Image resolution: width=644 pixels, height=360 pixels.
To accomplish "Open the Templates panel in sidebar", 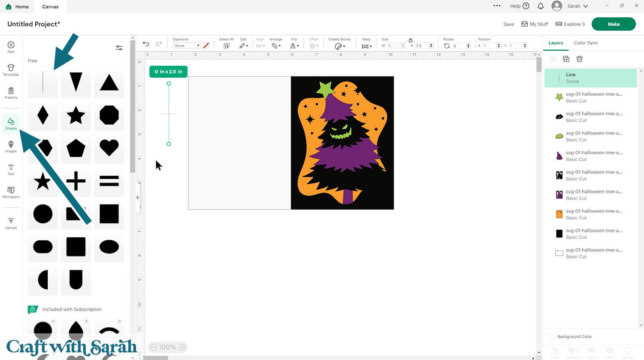I will click(x=11, y=70).
